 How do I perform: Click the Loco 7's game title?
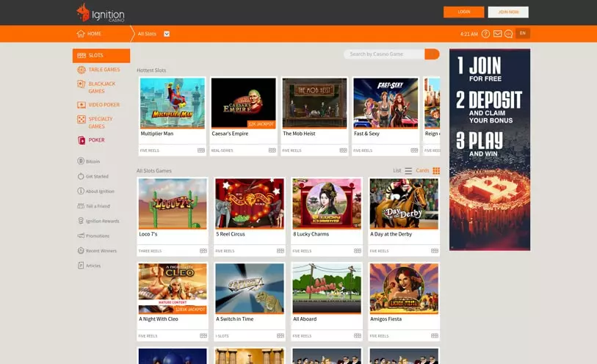[148, 234]
